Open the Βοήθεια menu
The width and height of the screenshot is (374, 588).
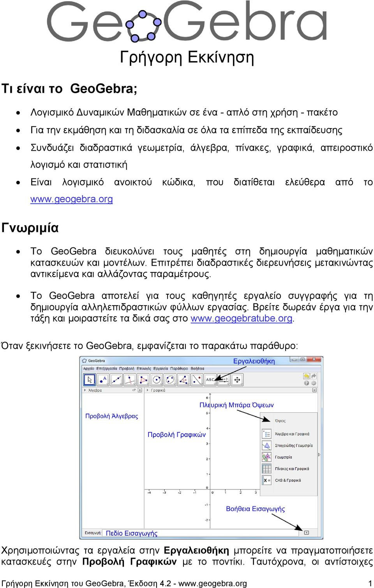pos(198,368)
